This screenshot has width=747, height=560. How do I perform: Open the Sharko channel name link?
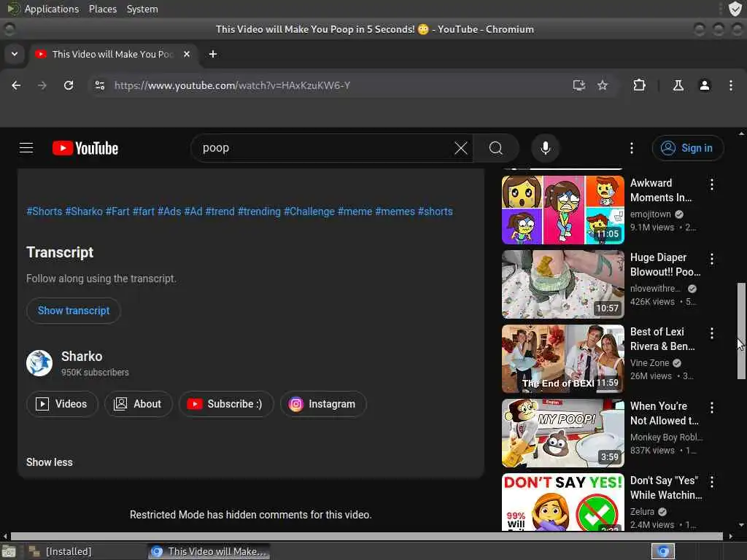[x=82, y=356]
